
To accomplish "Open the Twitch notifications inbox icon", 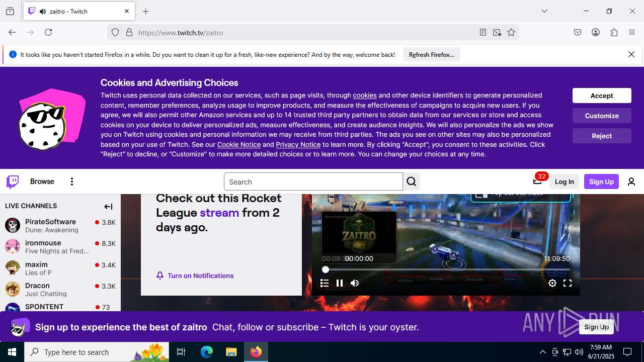I will coord(537,182).
